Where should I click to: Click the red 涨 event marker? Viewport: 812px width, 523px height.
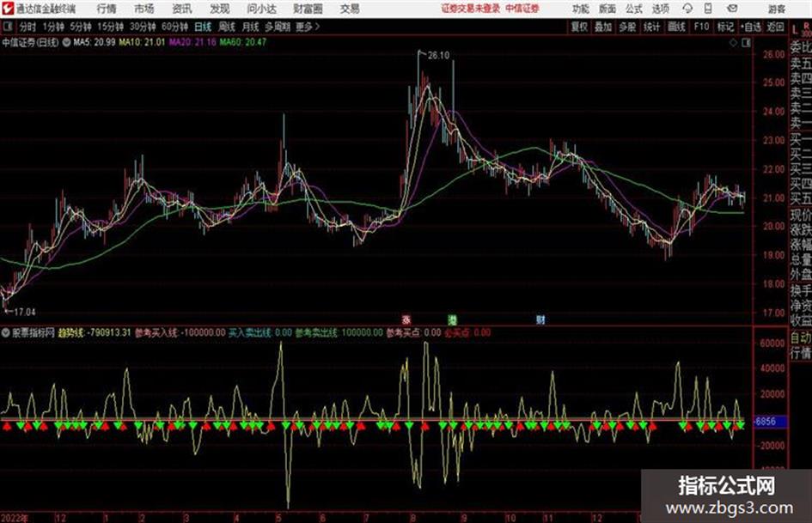coord(406,319)
